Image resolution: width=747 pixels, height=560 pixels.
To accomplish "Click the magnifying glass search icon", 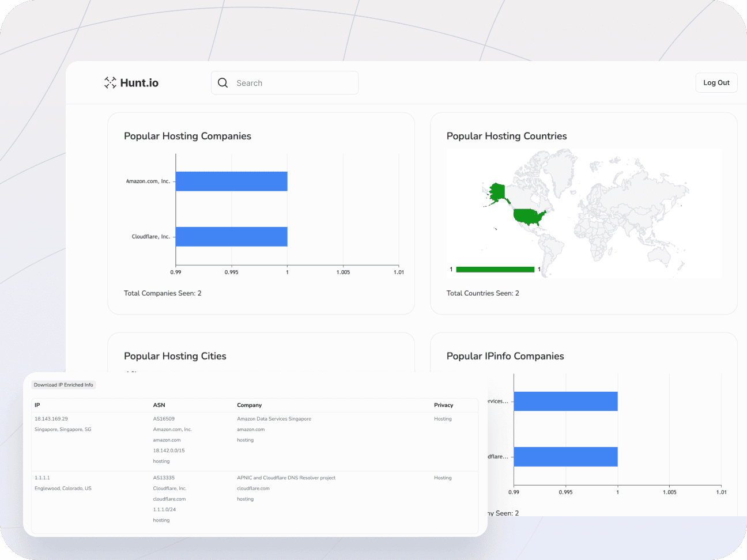I will (223, 83).
